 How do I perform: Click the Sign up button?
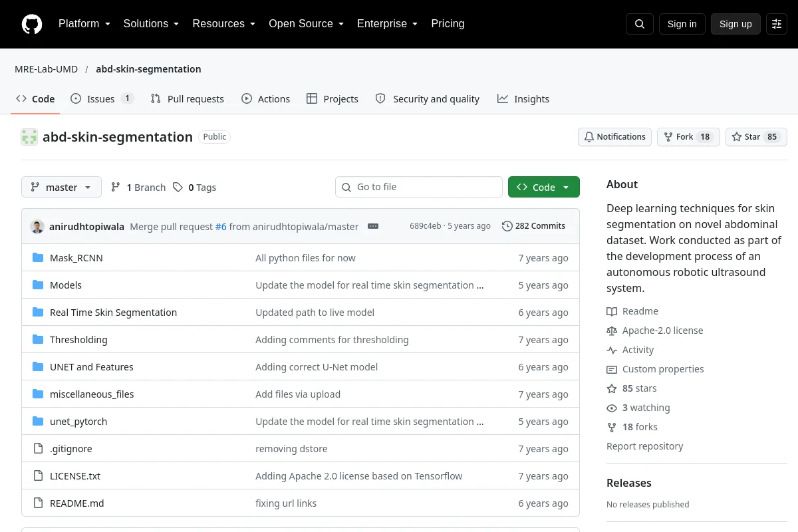click(x=735, y=24)
